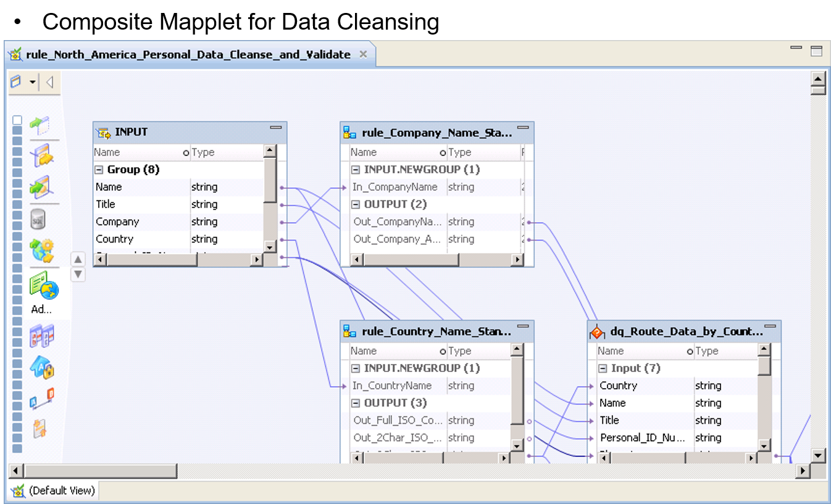Select the Out_Company_A... output port row

[x=436, y=239]
